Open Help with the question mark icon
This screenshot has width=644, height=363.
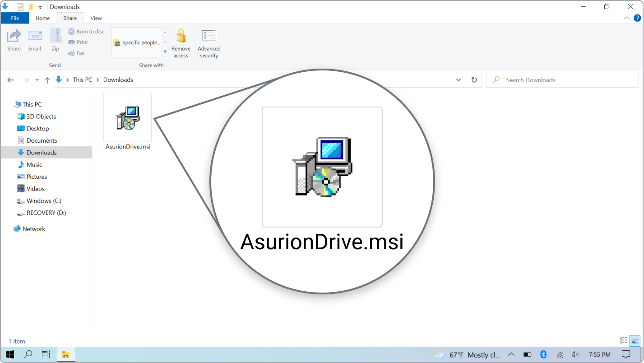637,18
